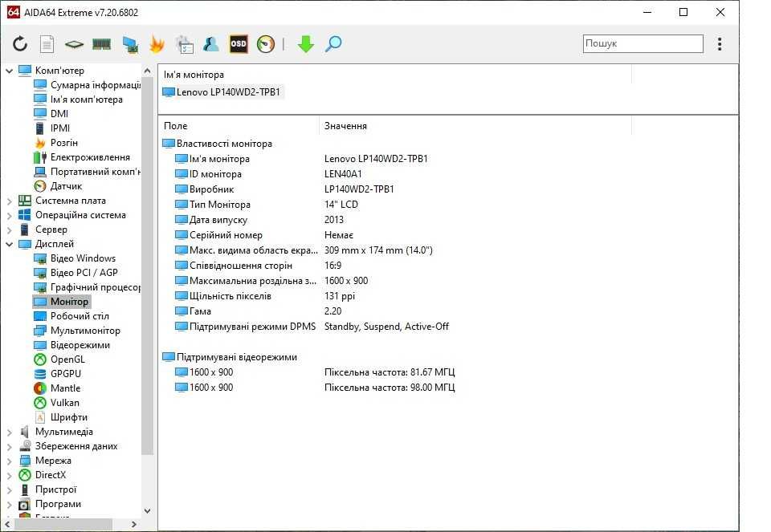Expand the Системна плата node

tap(10, 201)
